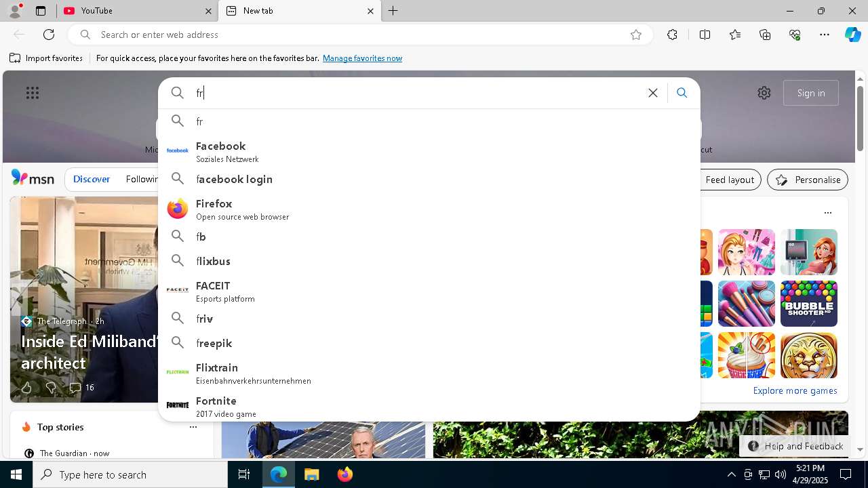Close the New tab tab

[370, 11]
